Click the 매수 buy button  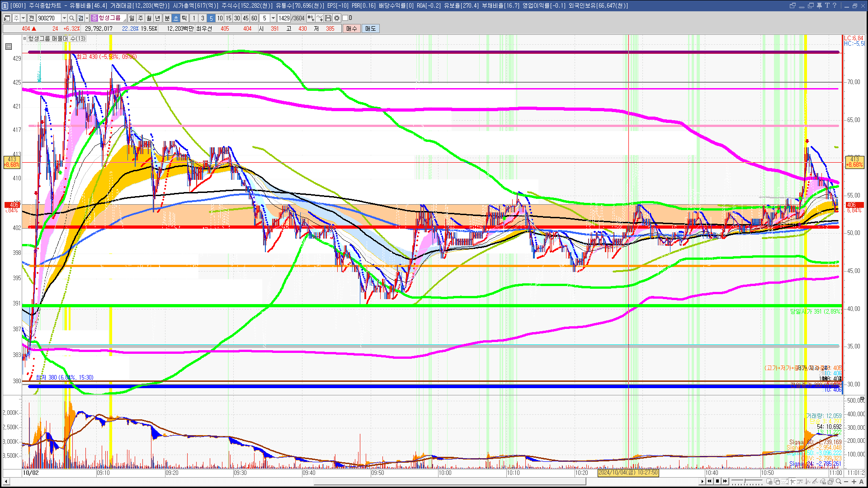(x=352, y=28)
